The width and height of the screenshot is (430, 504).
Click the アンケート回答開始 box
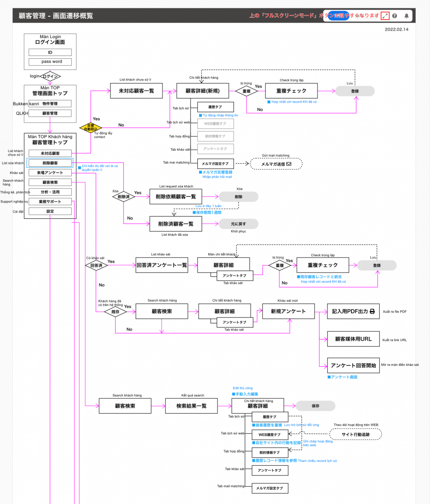click(353, 365)
